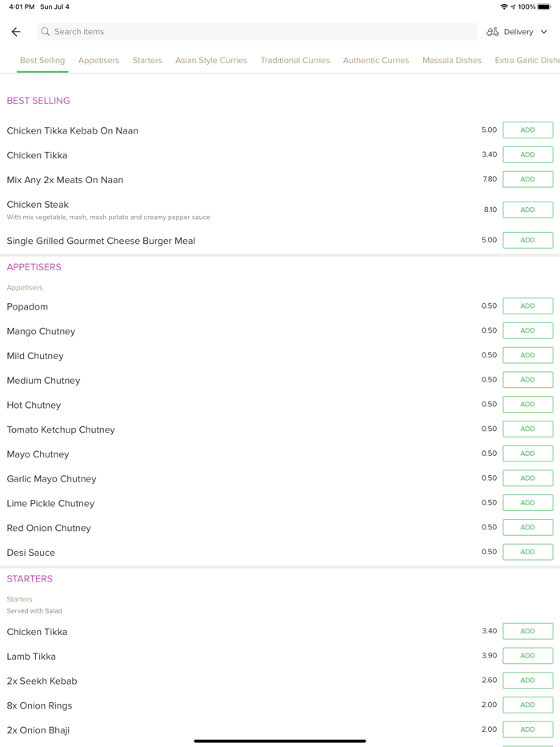Switch to the Appetisers tab

click(98, 60)
